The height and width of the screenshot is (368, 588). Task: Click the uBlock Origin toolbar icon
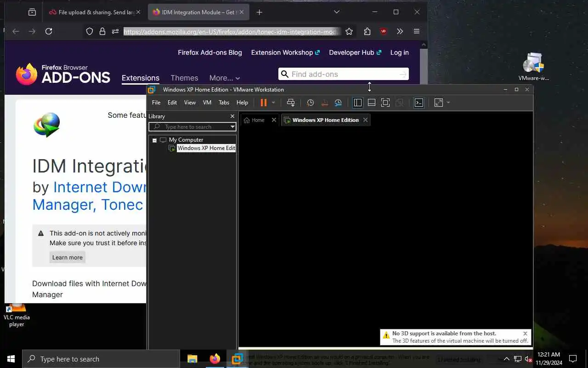[383, 31]
